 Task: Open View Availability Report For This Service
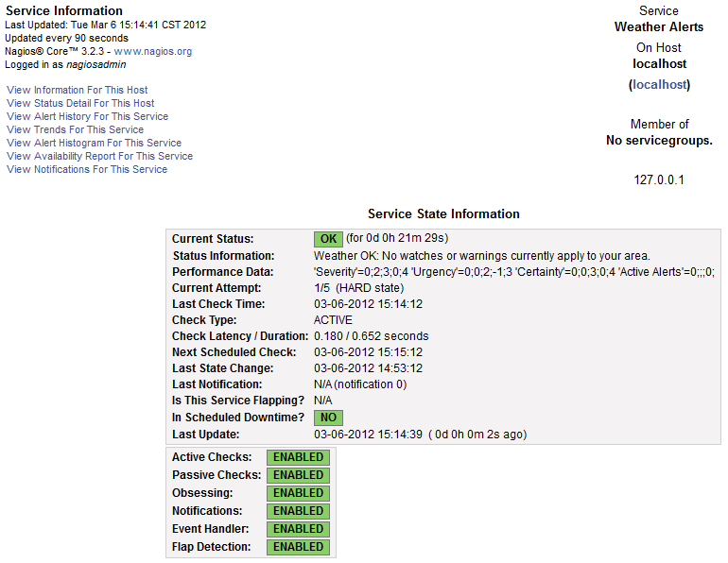coord(99,157)
